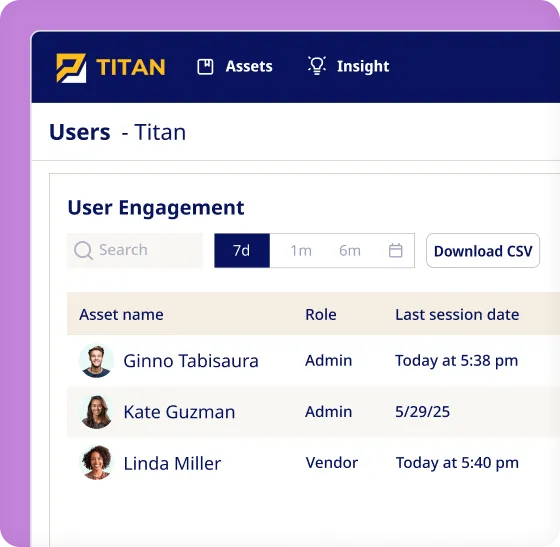Sort by Asset name column header

(x=121, y=315)
